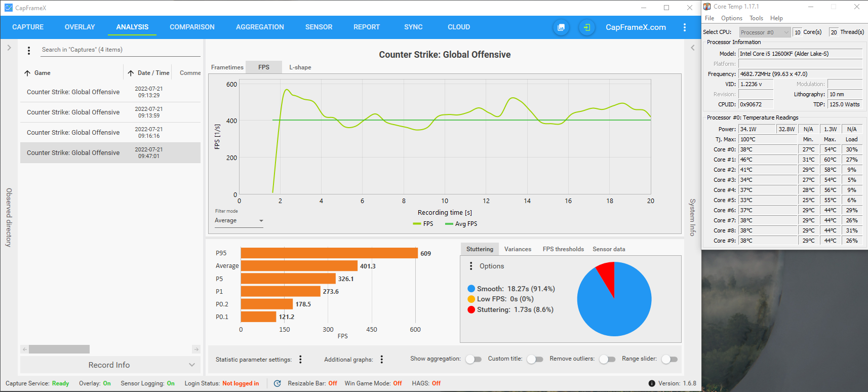This screenshot has width=868, height=392.
Task: Toggle the Show aggregation switch
Action: [474, 359]
